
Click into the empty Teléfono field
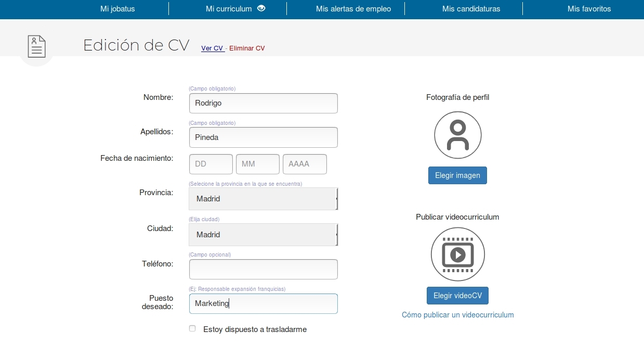pyautogui.click(x=263, y=269)
